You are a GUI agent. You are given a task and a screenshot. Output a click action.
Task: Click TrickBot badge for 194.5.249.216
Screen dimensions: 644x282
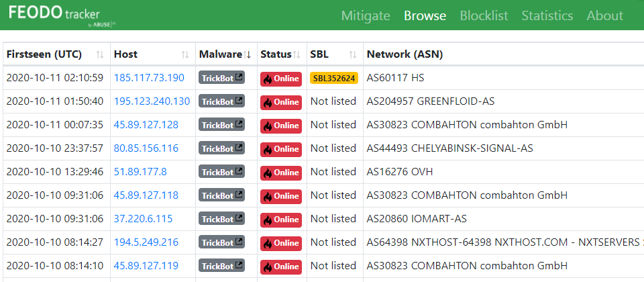[x=222, y=242]
